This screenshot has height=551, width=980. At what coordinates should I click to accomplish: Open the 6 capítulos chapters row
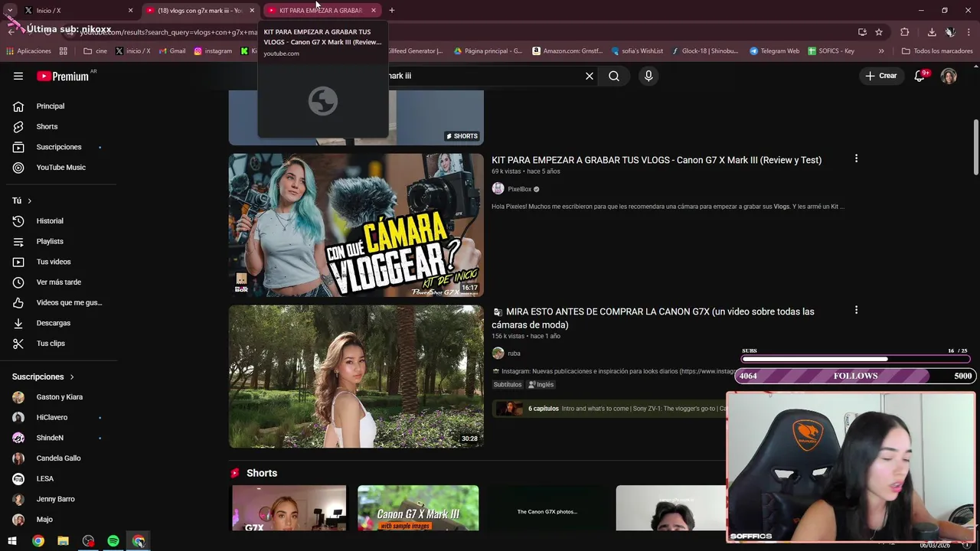(609, 409)
